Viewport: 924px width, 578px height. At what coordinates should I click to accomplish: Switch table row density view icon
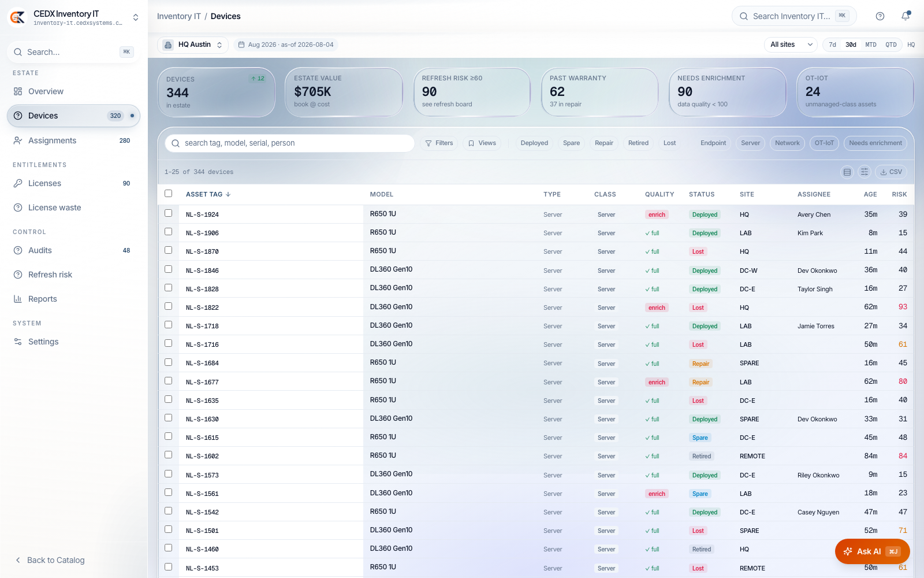click(847, 172)
